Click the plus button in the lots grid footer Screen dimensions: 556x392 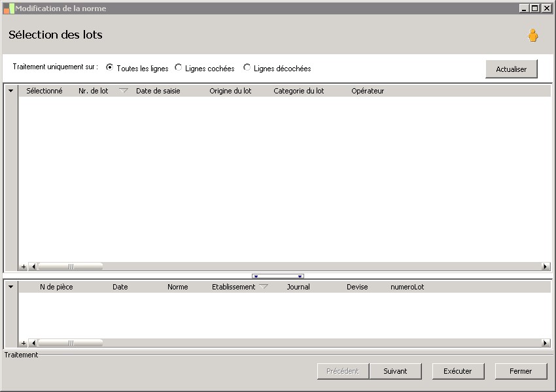pyautogui.click(x=24, y=267)
